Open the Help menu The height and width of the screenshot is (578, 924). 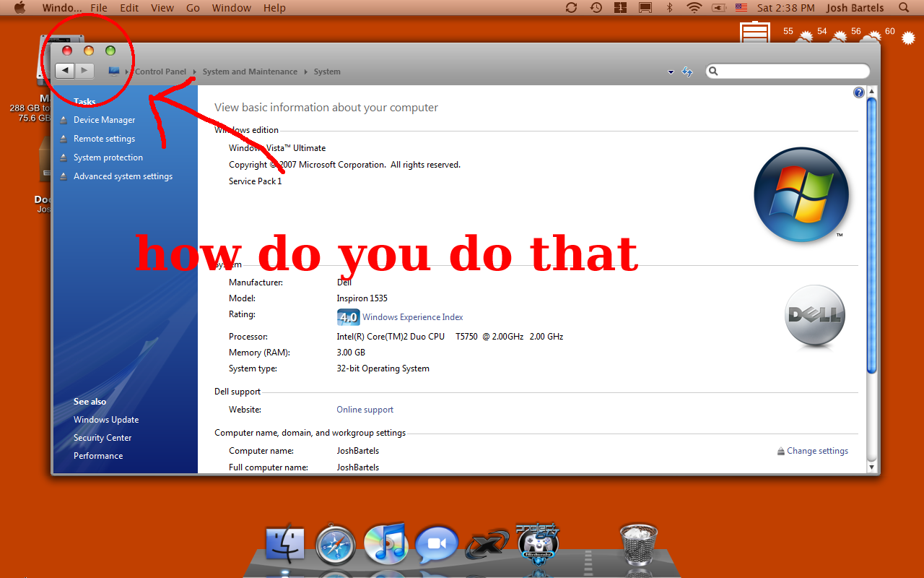(x=274, y=7)
